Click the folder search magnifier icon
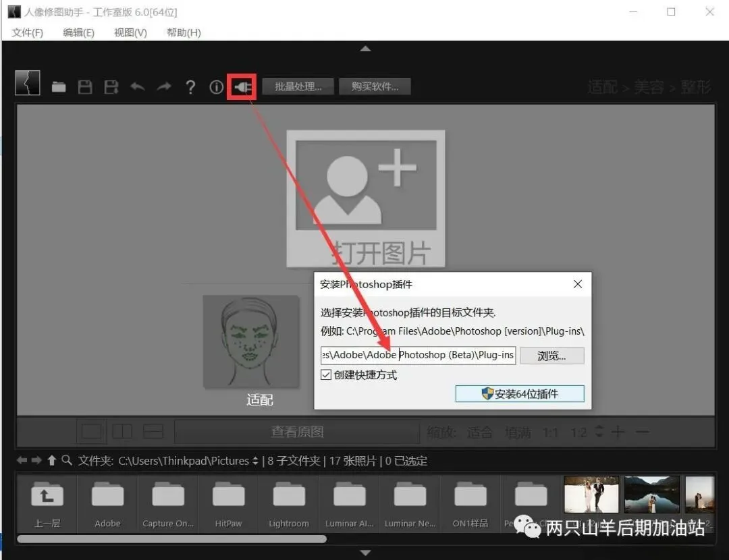The height and width of the screenshot is (560, 729). 67,460
